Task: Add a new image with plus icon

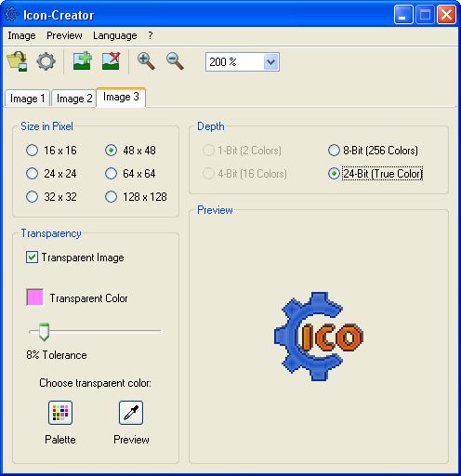Action: click(x=83, y=60)
